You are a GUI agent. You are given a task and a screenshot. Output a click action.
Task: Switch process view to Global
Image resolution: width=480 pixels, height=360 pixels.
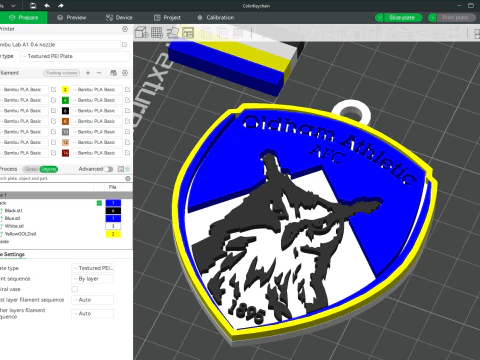click(x=31, y=169)
